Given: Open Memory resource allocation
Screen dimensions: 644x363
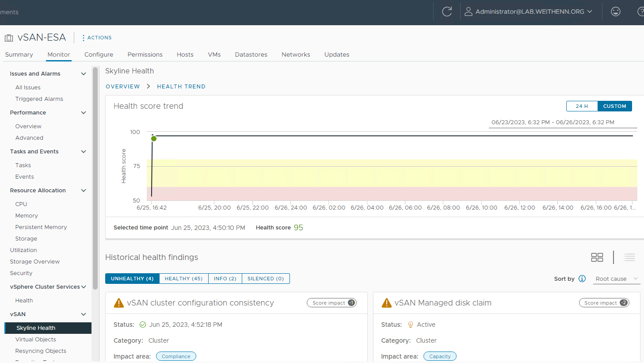Looking at the screenshot, I should (x=27, y=216).
